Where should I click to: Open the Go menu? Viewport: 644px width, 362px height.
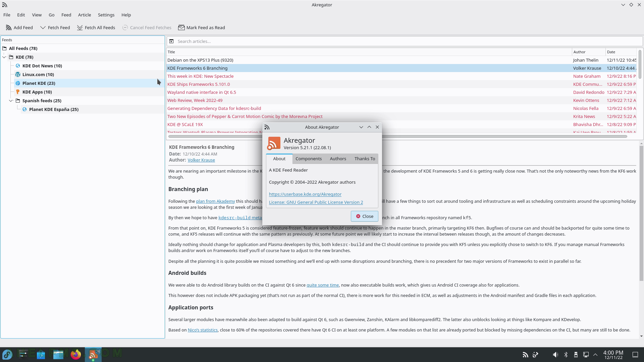tap(51, 15)
